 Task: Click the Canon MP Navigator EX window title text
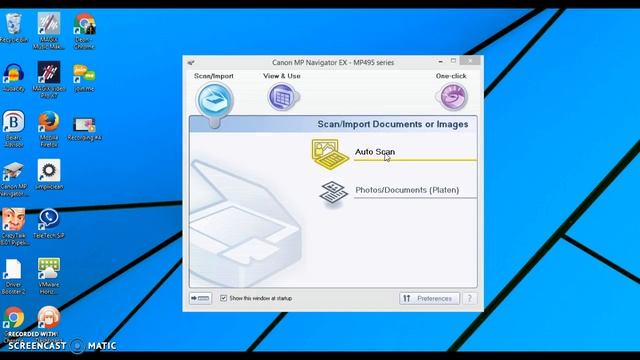click(333, 62)
